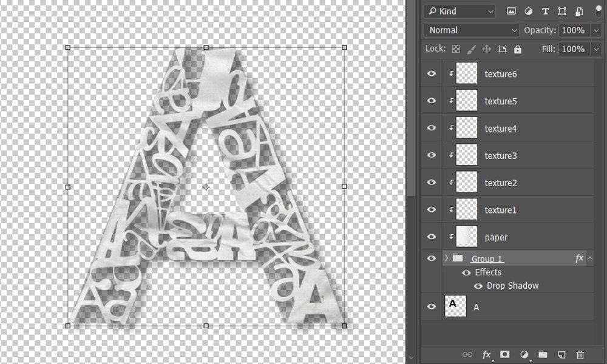
Task: Lock image pixels brush icon
Action: (471, 49)
